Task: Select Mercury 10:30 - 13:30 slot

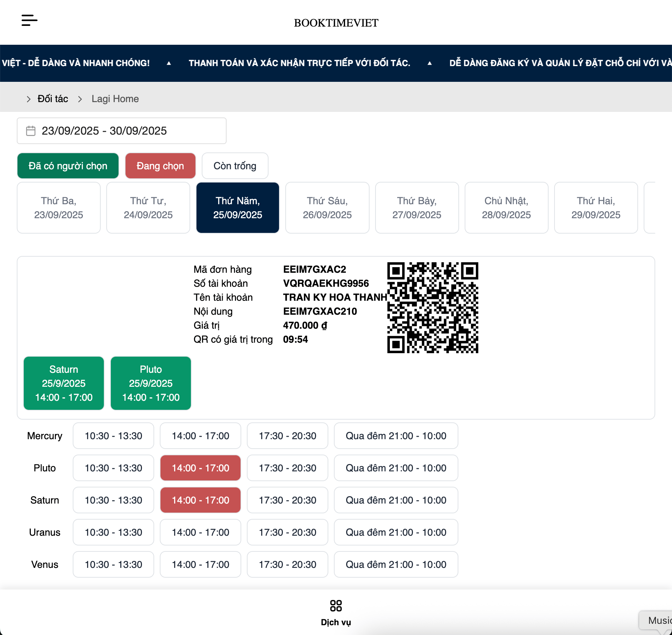Action: click(113, 436)
